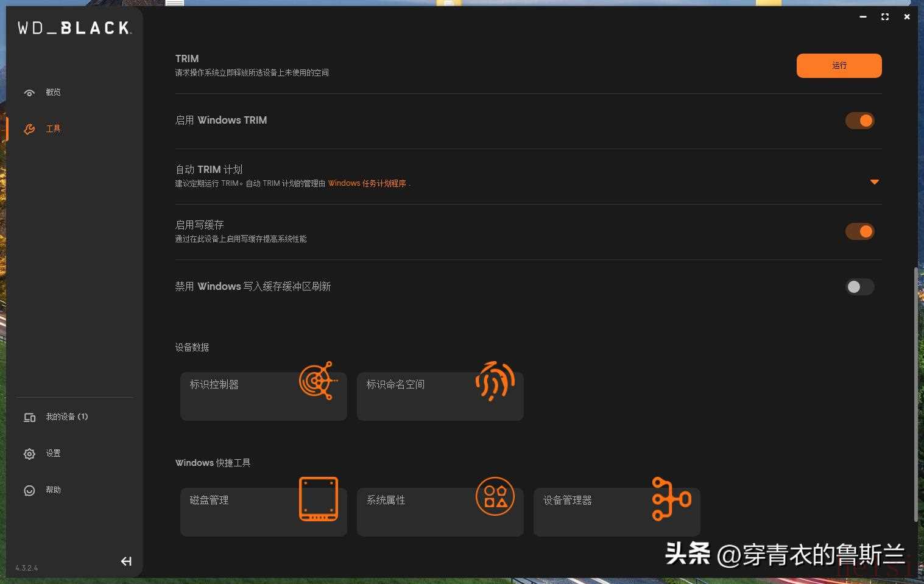Click the 标识命名空间 fingerprint icon
This screenshot has height=584, width=924.
pos(495,381)
